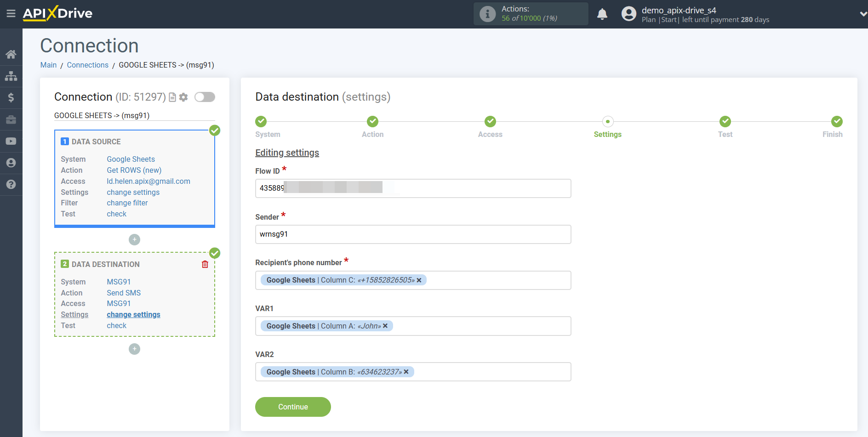Remove the Column A John tag
This screenshot has height=437, width=868.
pos(385,326)
